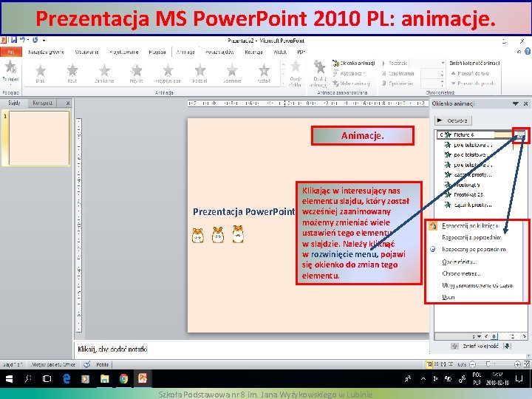
Task: Select the Zanikanie animation effect
Action: tap(104, 74)
